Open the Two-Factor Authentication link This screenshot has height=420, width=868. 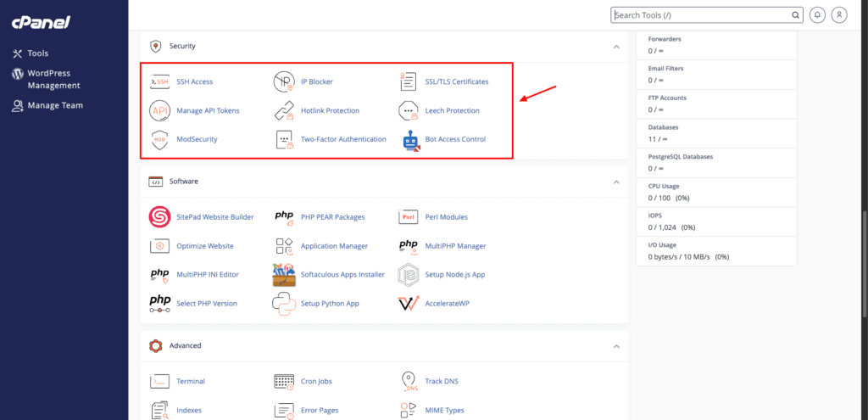tap(343, 139)
